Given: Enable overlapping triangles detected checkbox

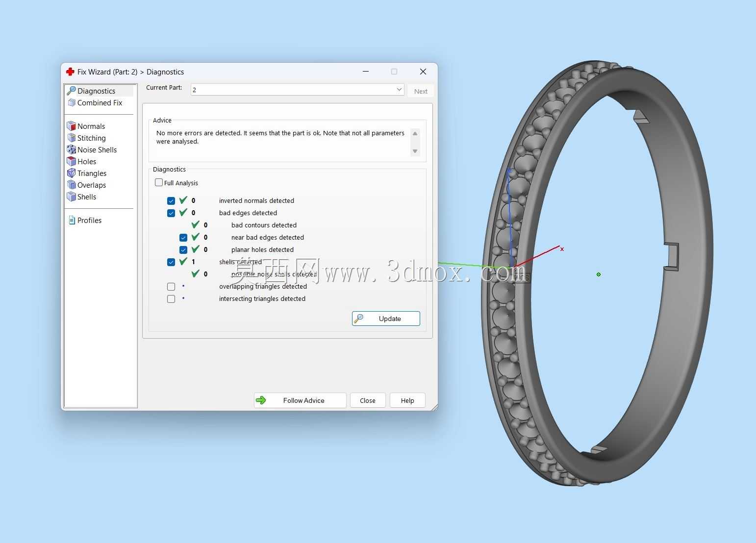Looking at the screenshot, I should click(171, 287).
